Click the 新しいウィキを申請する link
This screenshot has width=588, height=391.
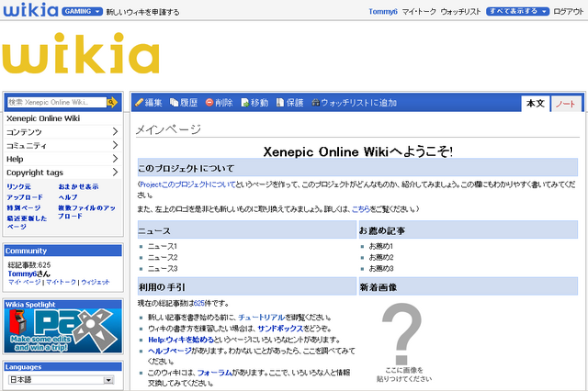tap(142, 12)
